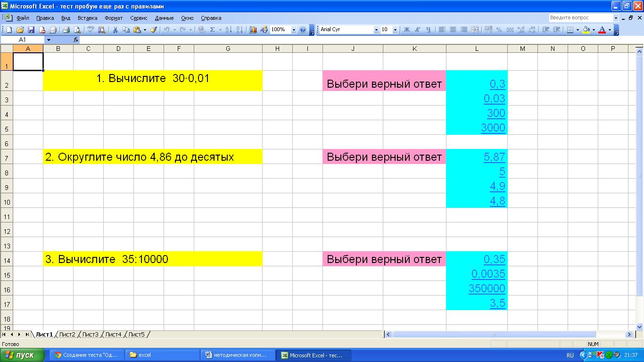
Task: Click the Permission document icon
Action: [x=42, y=30]
